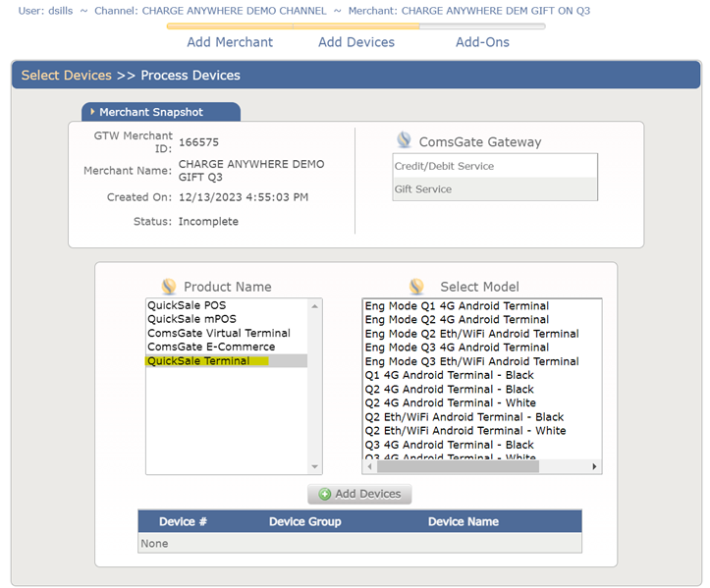Open the Add Merchant step

[x=230, y=42]
